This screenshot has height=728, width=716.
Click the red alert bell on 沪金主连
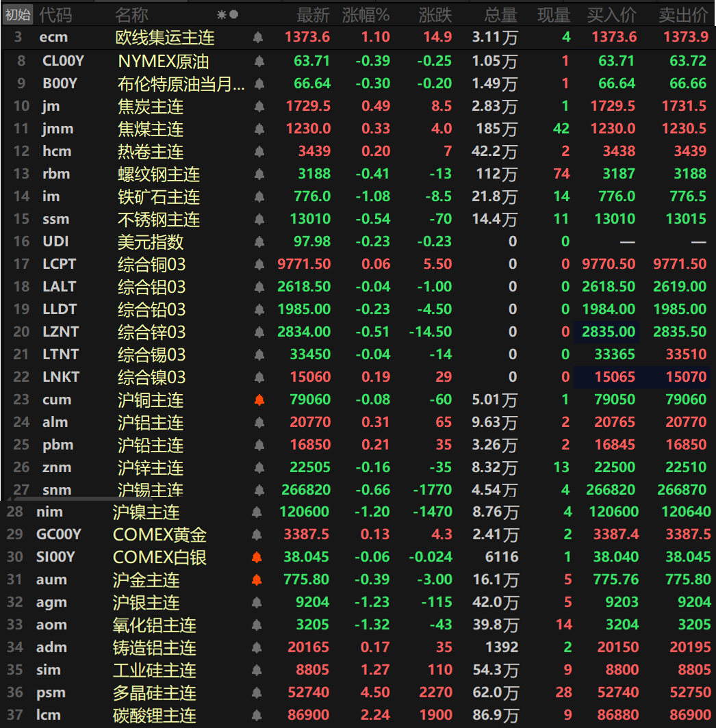tap(257, 580)
